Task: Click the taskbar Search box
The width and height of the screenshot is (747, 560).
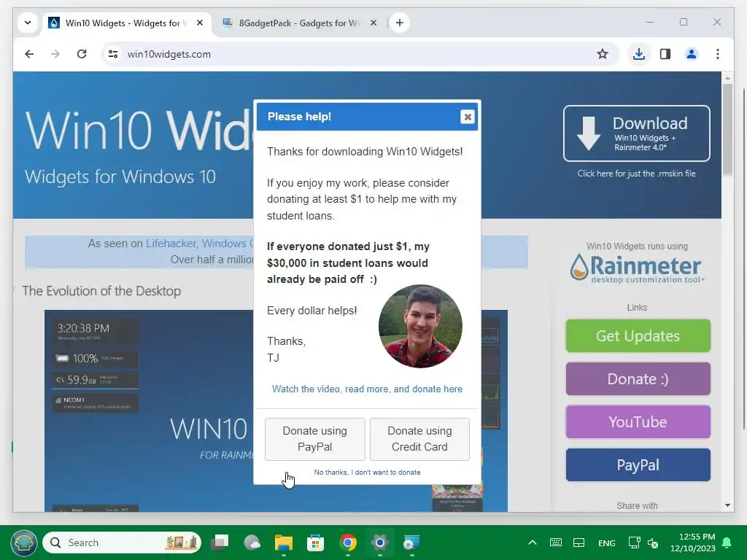Action: pos(122,542)
